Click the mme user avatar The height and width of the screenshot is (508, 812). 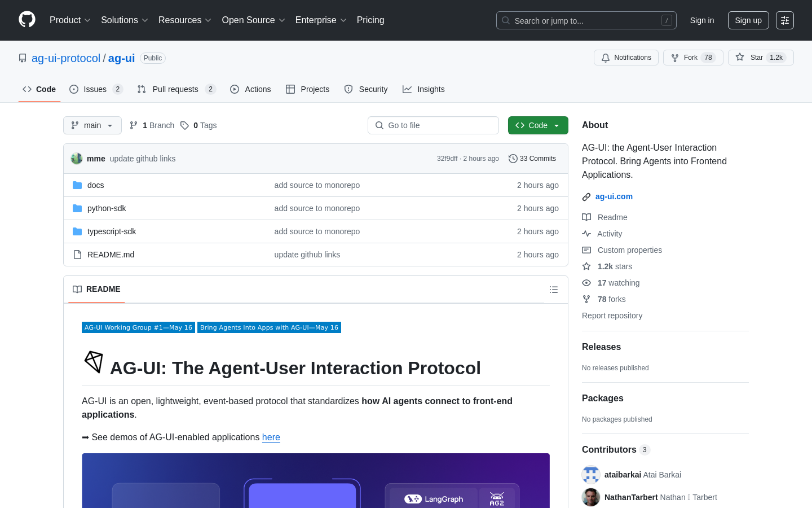click(x=77, y=159)
